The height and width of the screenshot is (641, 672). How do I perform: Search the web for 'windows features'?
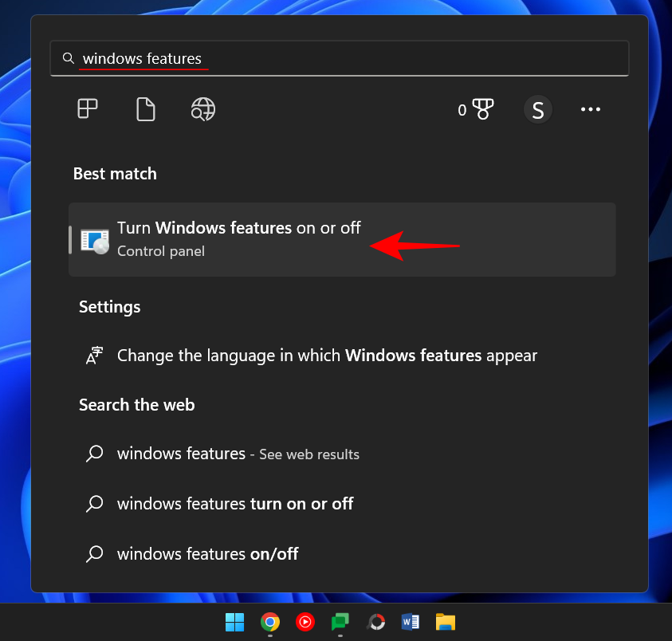(238, 454)
